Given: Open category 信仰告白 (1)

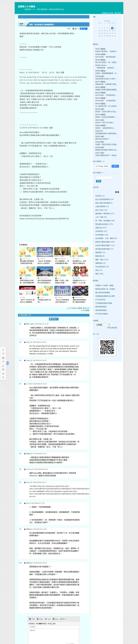Looking at the screenshot, I should click(100, 196).
